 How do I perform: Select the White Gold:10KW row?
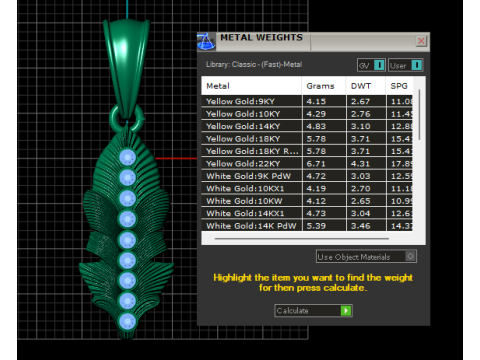click(x=307, y=201)
